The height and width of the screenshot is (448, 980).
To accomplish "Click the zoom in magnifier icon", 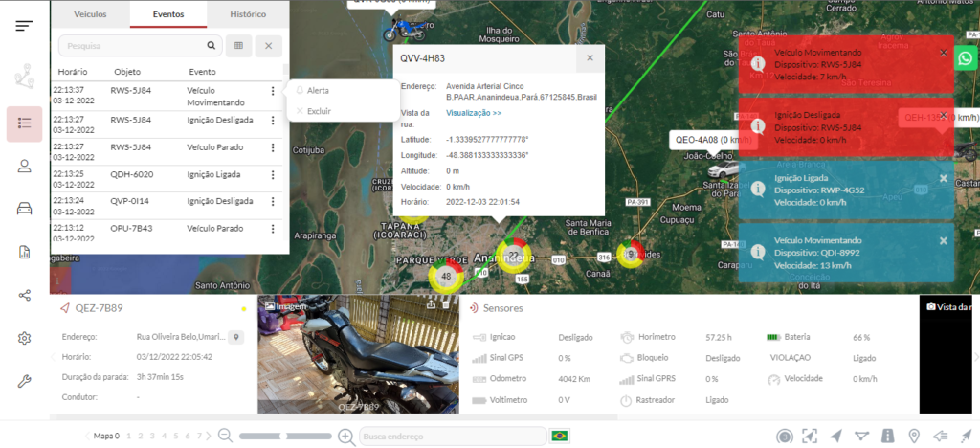I will tap(346, 437).
